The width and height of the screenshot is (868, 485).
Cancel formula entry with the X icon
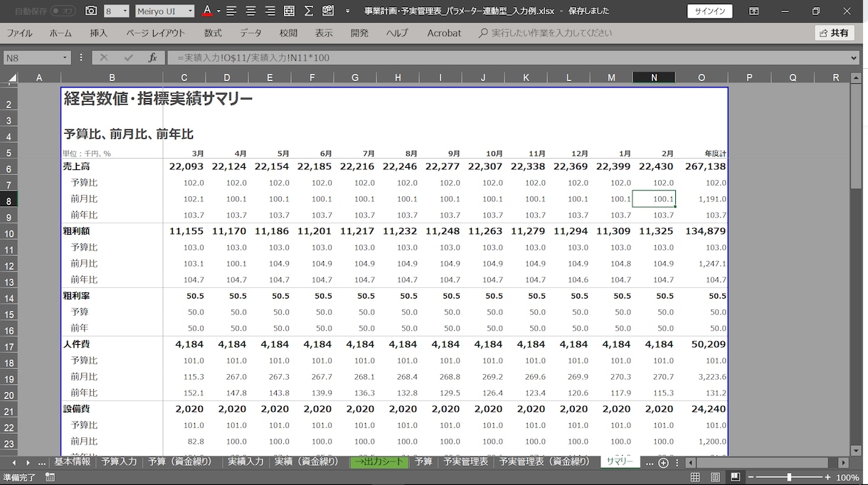coord(104,58)
